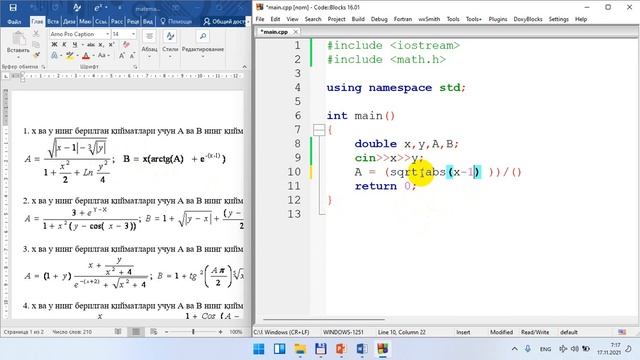The height and width of the screenshot is (360, 640).
Task: Apply bold Ж formatting in Word
Action: click(54, 44)
